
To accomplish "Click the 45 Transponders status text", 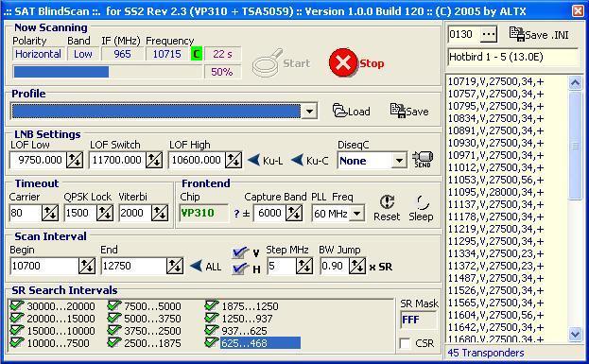I will 486,353.
